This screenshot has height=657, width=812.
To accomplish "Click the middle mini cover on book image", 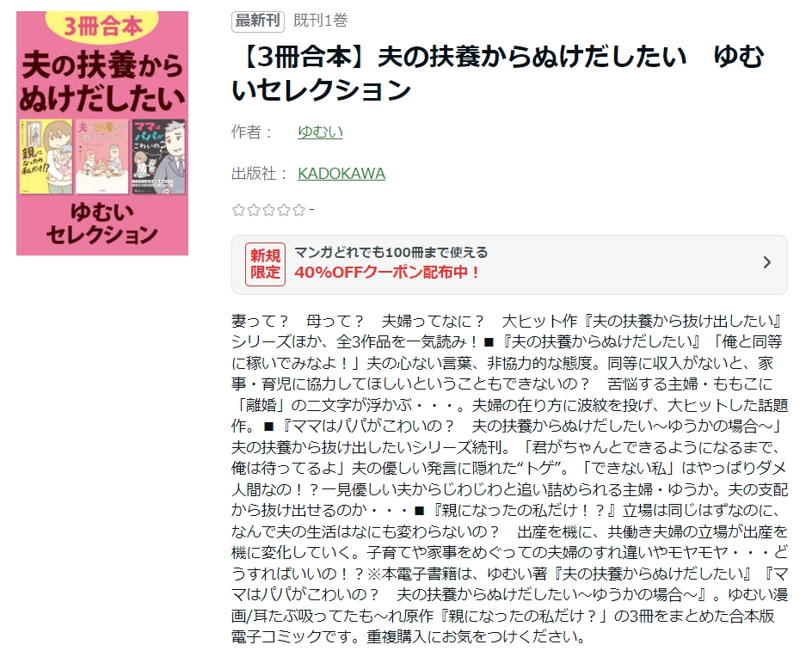I will (102, 157).
